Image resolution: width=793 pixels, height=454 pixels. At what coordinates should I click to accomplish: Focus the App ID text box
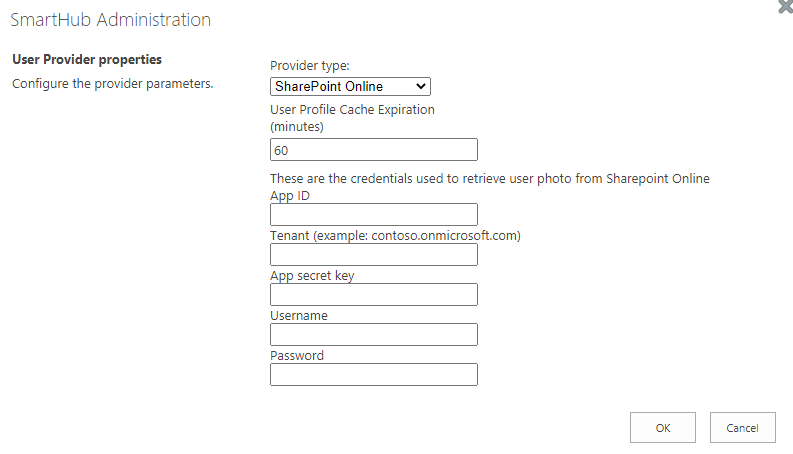pos(373,214)
